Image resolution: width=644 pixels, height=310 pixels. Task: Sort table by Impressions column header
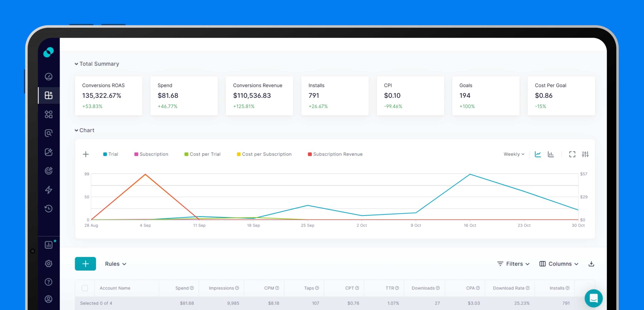click(x=221, y=288)
